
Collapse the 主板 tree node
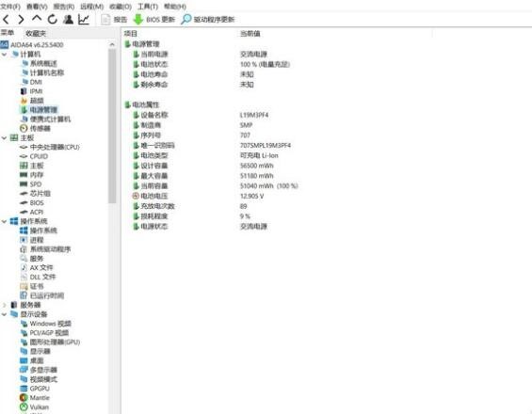[x=5, y=138]
